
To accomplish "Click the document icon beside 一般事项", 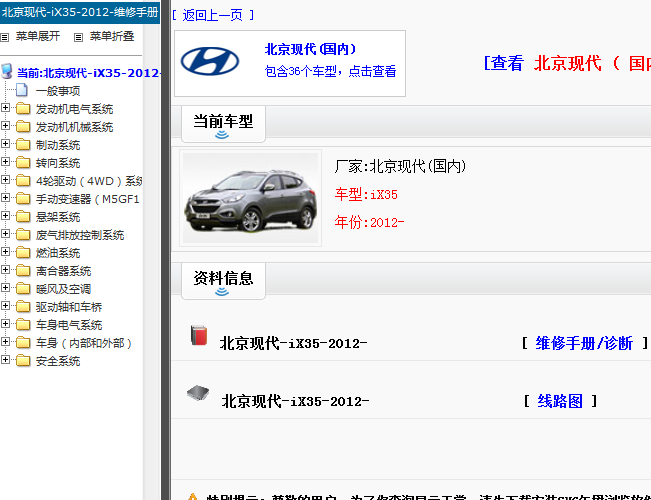I will 22,90.
